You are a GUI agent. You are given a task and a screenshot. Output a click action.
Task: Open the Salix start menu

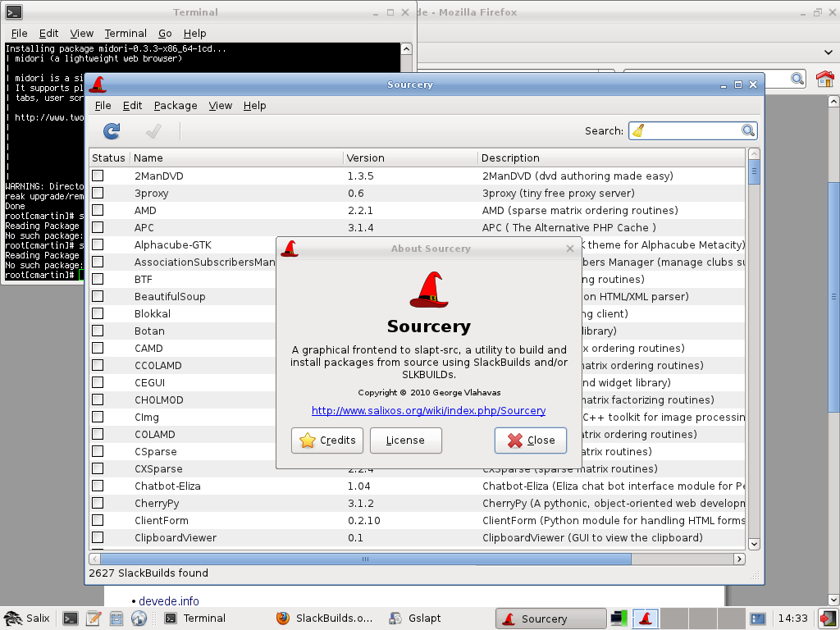click(x=27, y=619)
